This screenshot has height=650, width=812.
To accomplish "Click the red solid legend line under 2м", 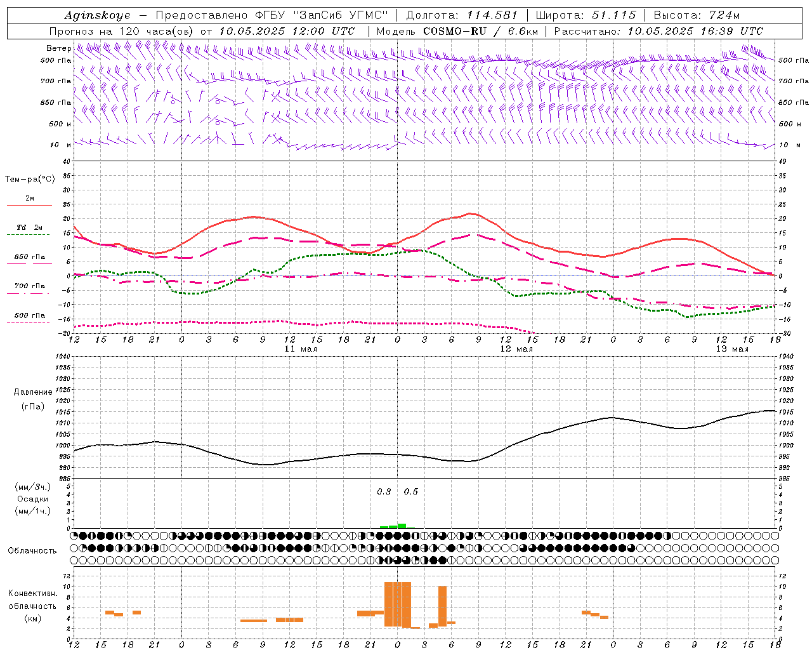I will point(29,205).
